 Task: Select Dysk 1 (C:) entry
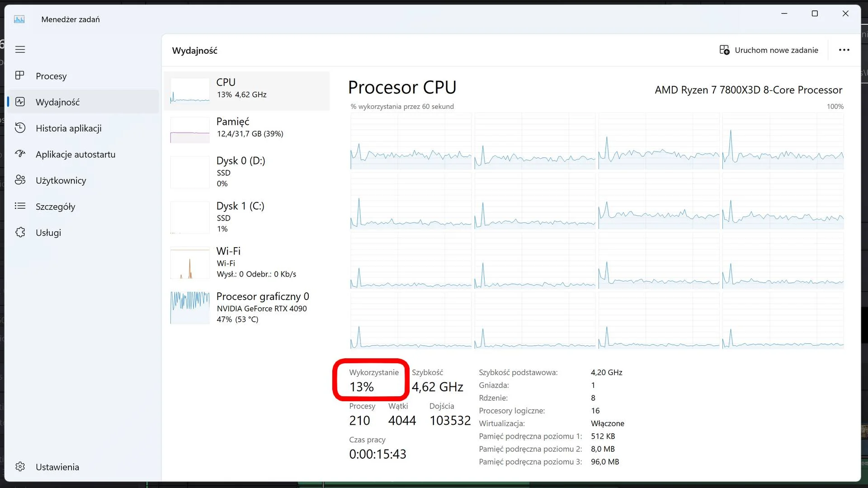coord(247,217)
